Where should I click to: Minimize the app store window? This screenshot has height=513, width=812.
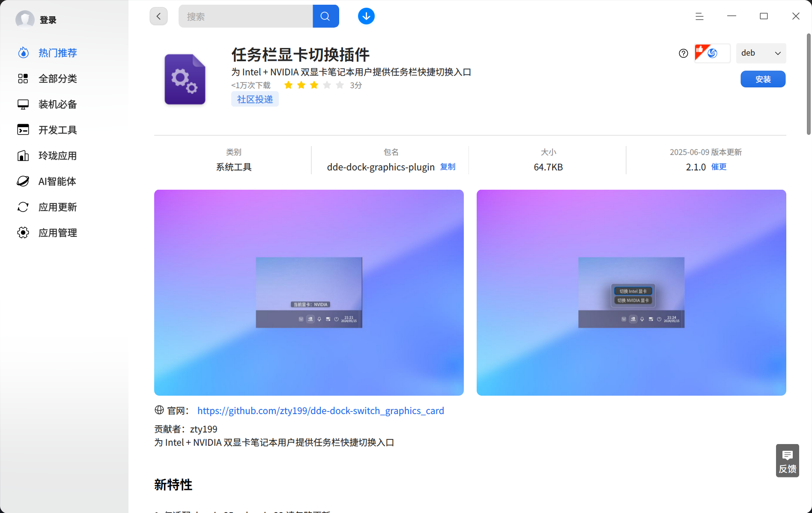(731, 16)
